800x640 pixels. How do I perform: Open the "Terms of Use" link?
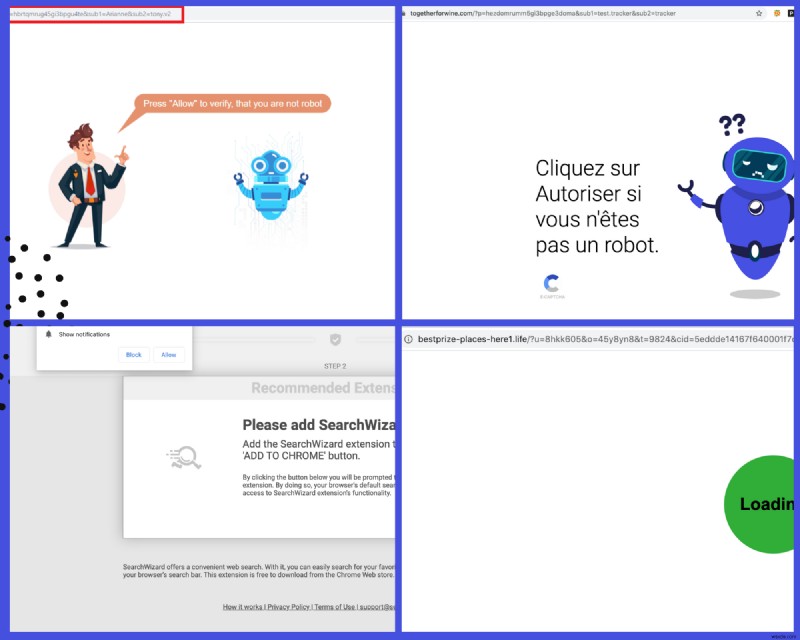[x=337, y=607]
